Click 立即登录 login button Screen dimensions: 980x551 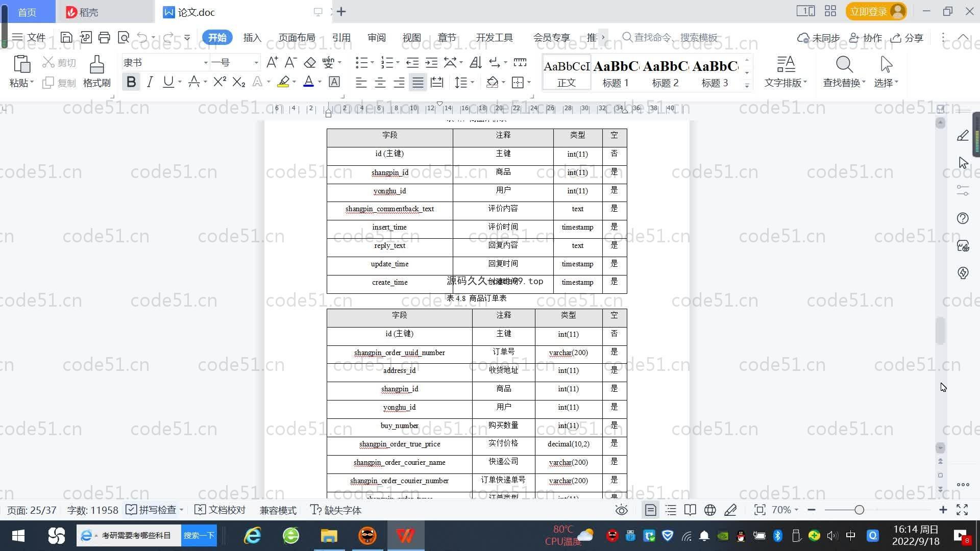coord(876,11)
